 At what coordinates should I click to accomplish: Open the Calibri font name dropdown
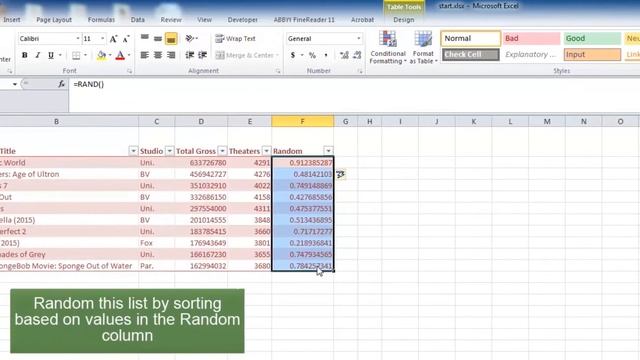[x=78, y=39]
